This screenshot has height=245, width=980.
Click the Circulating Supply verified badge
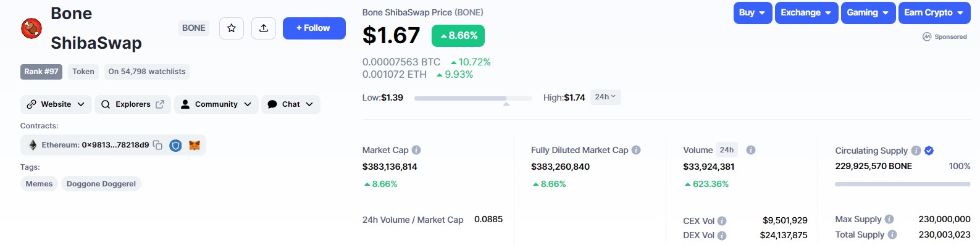(x=929, y=151)
